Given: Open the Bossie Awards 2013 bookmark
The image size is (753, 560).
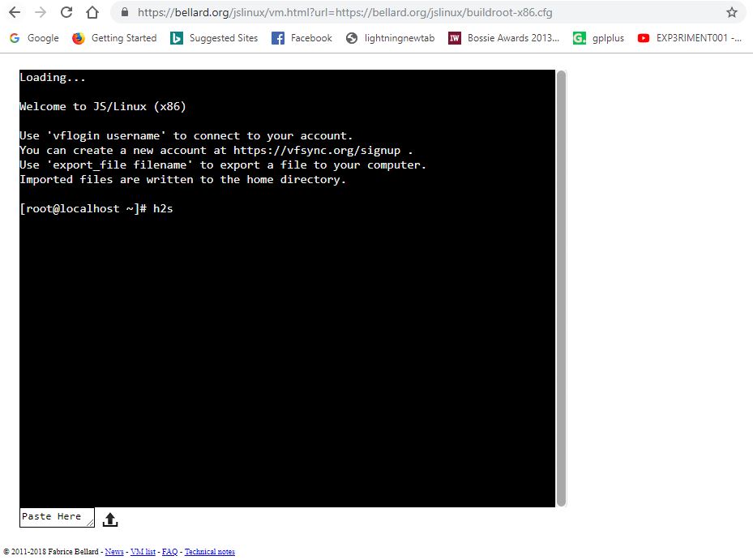Looking at the screenshot, I should click(x=503, y=37).
